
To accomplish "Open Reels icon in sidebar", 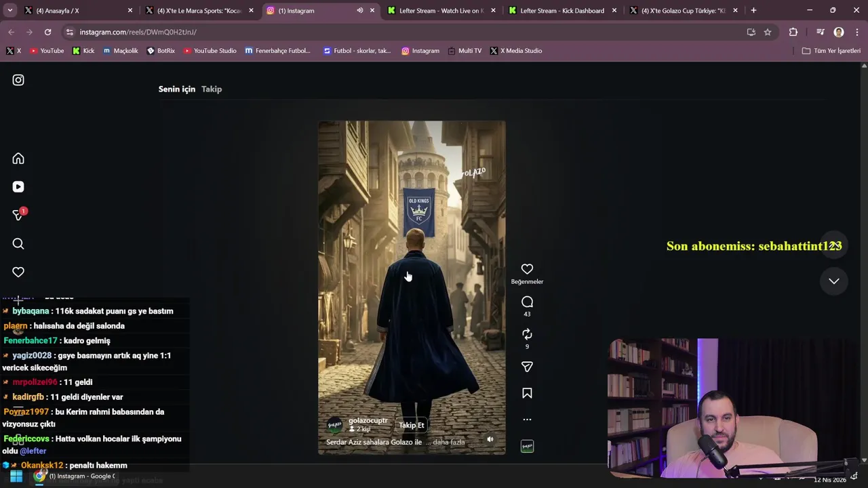I will point(18,187).
